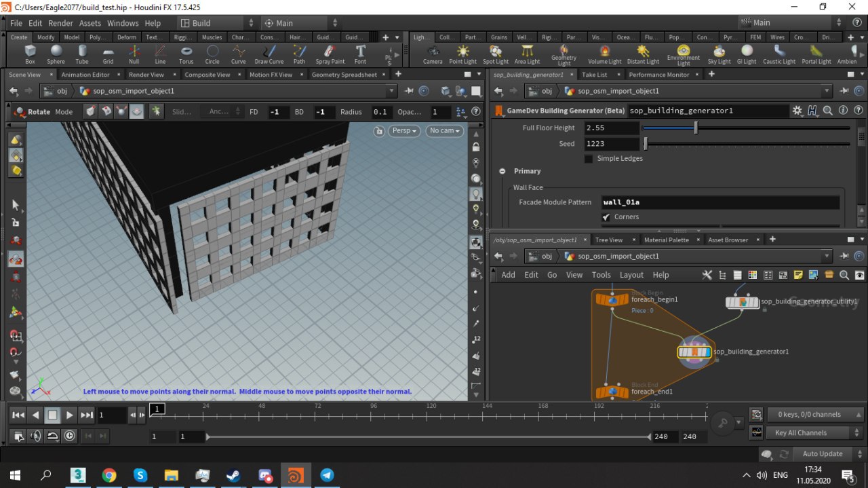Open the network editor Layout menu

coord(631,275)
